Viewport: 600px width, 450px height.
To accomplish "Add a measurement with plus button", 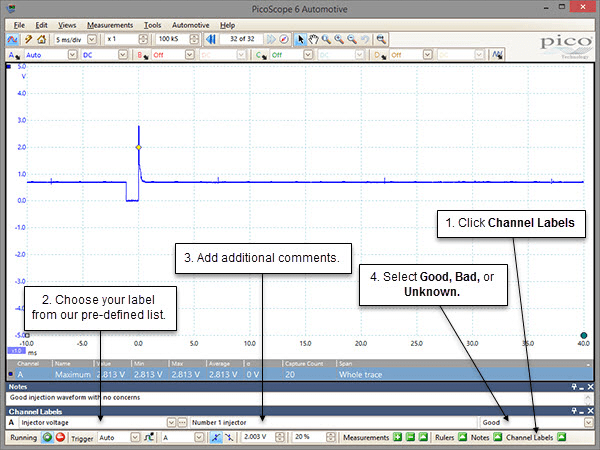I will coord(398,437).
